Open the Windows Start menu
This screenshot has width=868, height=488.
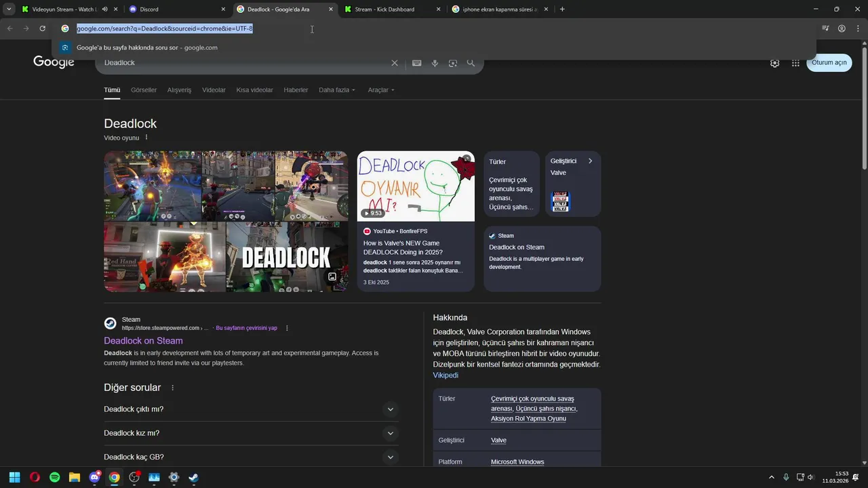coord(15,477)
